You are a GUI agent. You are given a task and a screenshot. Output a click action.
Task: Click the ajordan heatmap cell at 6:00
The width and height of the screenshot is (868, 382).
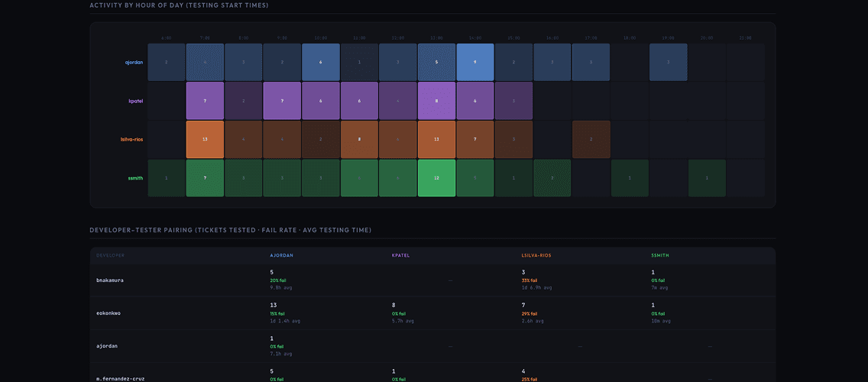167,62
